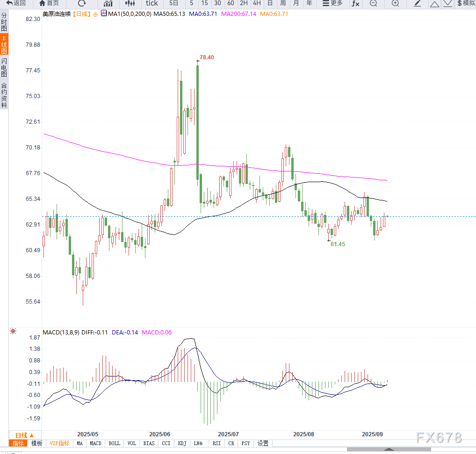Select tick timeframe
The width and height of the screenshot is (476, 454).
point(152,3)
